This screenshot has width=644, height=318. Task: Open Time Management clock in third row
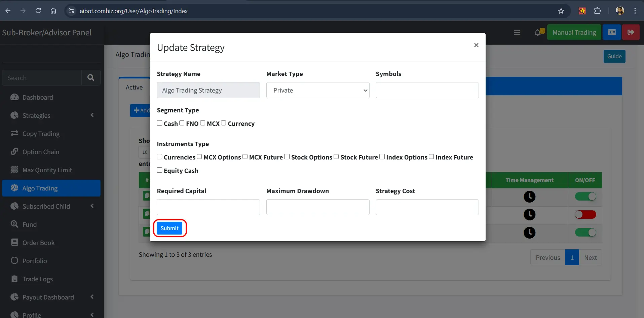(529, 233)
